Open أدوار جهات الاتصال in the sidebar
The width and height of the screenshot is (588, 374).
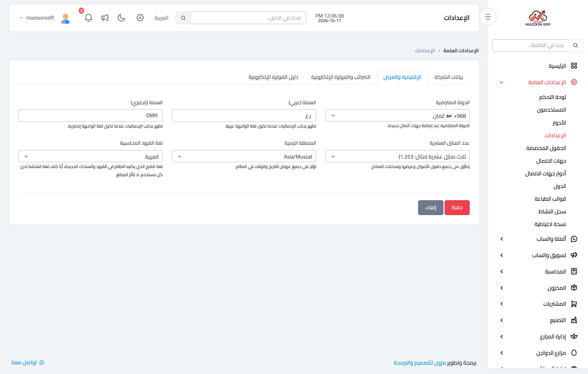coord(546,174)
